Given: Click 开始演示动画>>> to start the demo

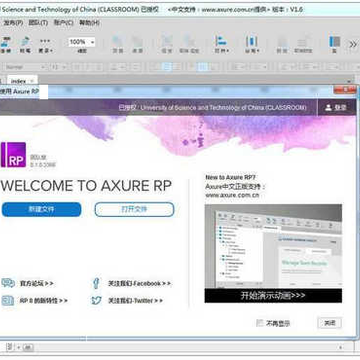Looking at the screenshot, I should [x=273, y=296].
